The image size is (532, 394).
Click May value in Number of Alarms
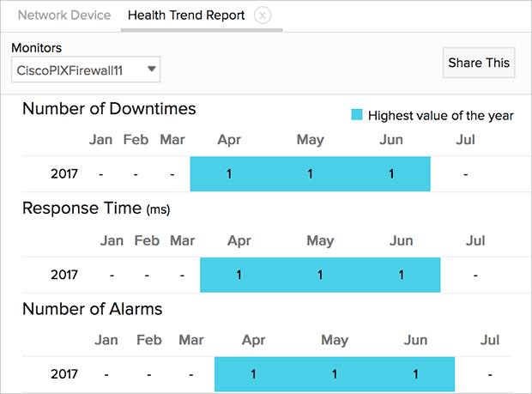click(x=335, y=375)
